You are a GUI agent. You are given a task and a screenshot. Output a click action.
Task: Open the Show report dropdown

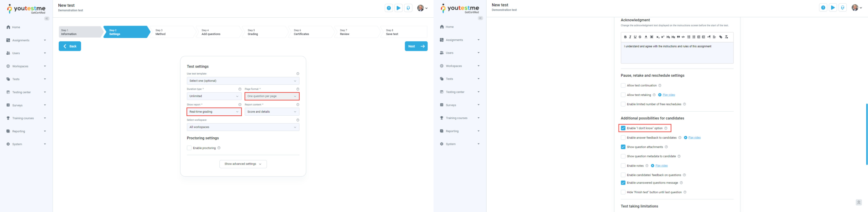214,112
